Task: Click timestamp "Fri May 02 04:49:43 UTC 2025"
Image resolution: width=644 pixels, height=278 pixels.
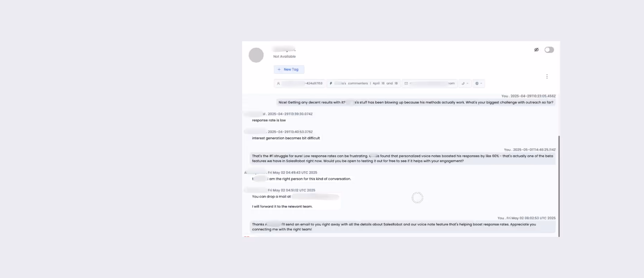Action: (x=292, y=173)
